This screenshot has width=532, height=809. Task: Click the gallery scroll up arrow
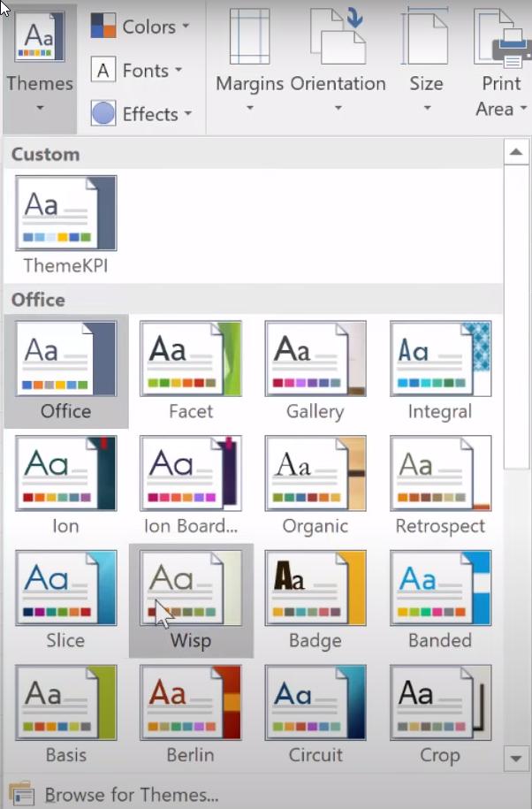(x=516, y=152)
